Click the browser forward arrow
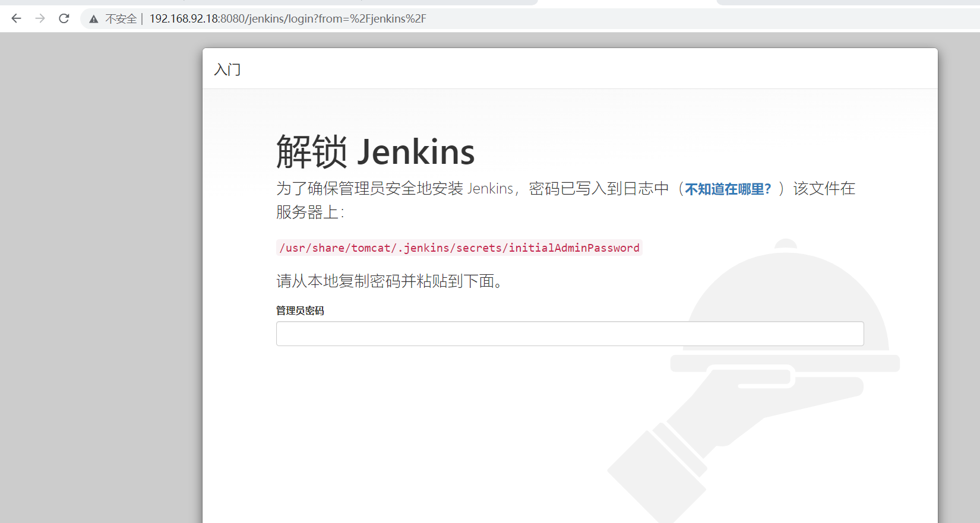The image size is (980, 523). pyautogui.click(x=40, y=18)
